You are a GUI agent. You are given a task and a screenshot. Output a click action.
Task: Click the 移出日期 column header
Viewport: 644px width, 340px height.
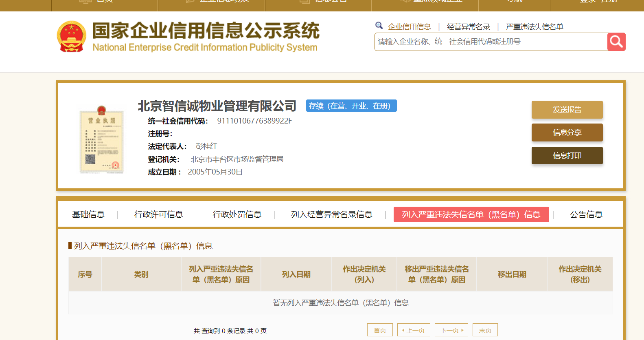512,274
